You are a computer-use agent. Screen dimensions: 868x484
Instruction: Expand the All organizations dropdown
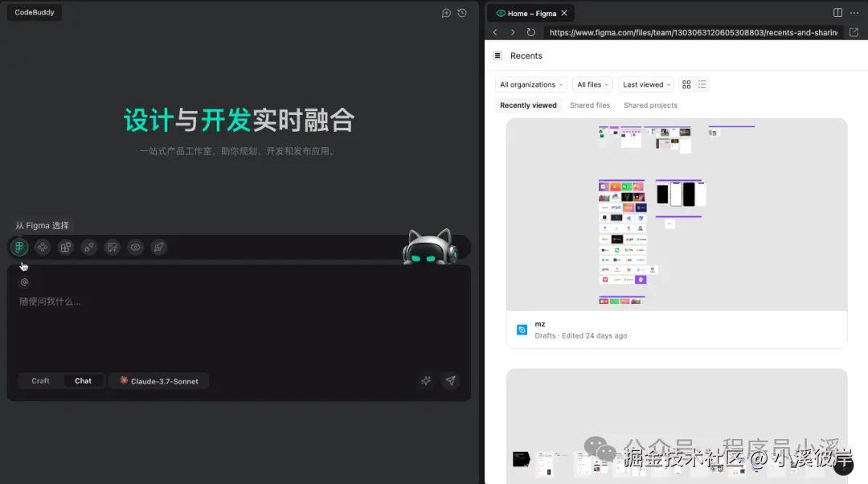pyautogui.click(x=531, y=84)
